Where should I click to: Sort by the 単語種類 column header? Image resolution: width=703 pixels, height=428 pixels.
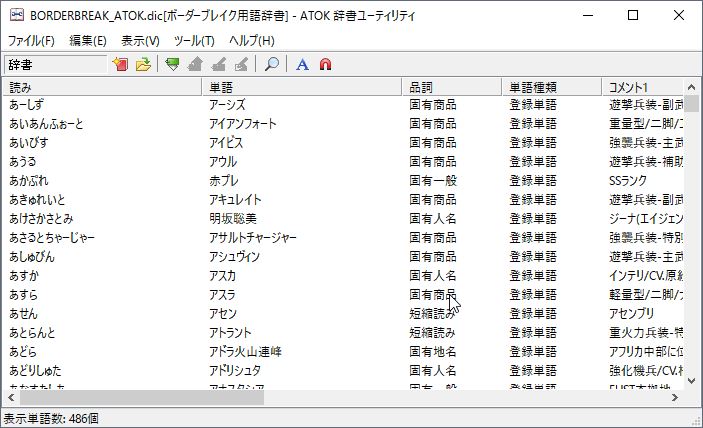tap(551, 87)
